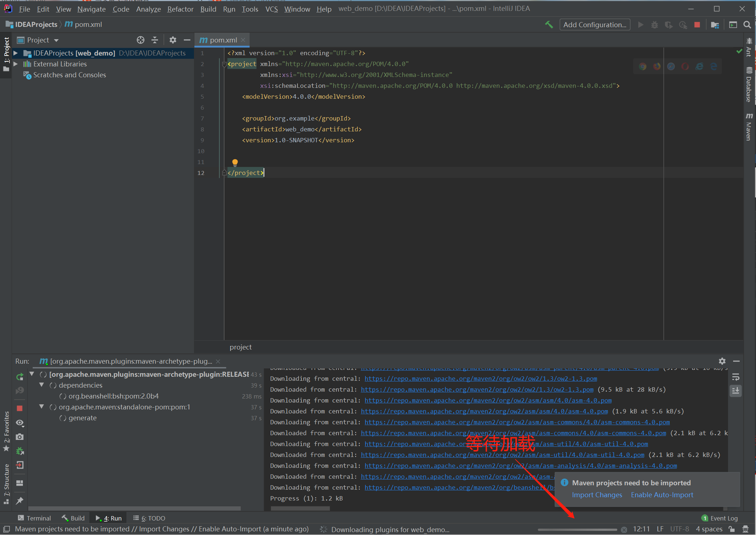The image size is (756, 535).
Task: Switch to the 6: TODO tool tab
Action: tap(149, 518)
